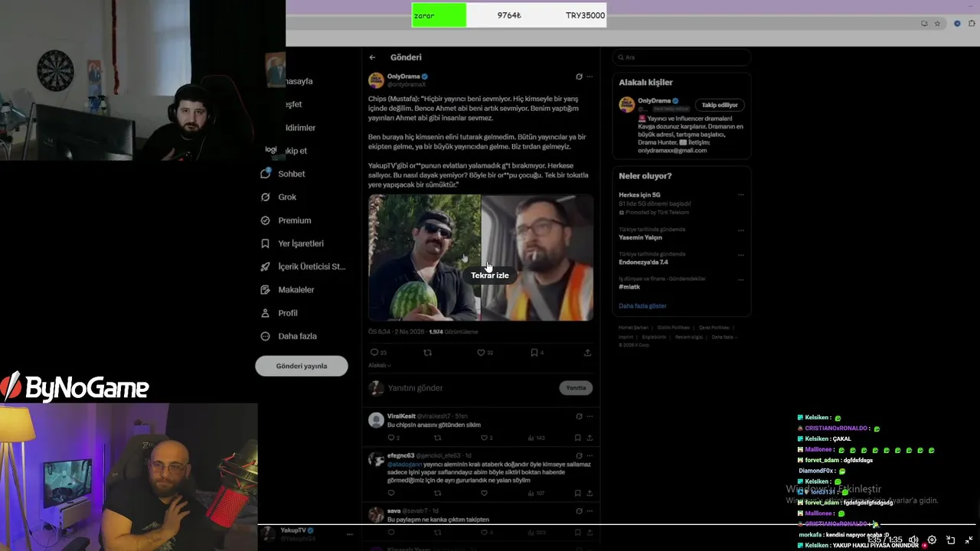The image size is (980, 551).
Task: Click the green zarar bar overlay
Action: [x=439, y=15]
